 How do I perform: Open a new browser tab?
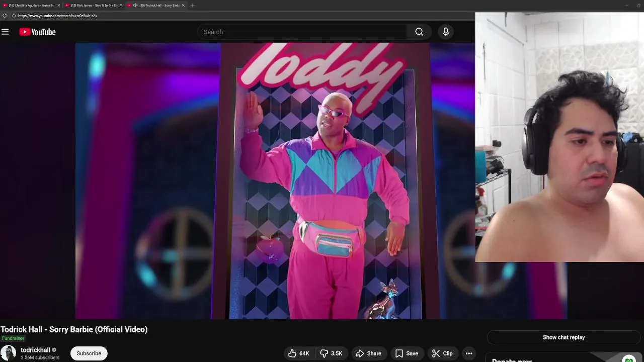click(x=192, y=5)
